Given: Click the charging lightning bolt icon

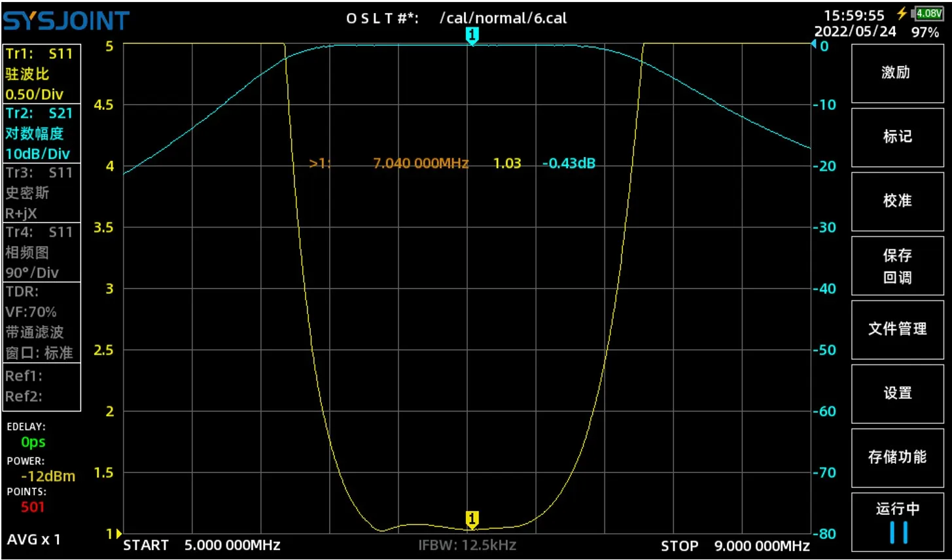Looking at the screenshot, I should point(902,13).
